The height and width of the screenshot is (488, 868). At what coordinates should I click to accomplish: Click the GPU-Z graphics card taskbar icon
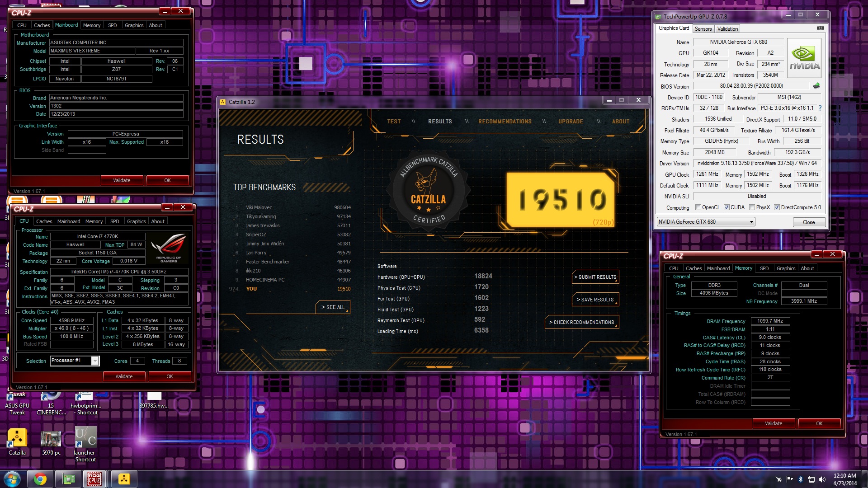[x=68, y=479]
